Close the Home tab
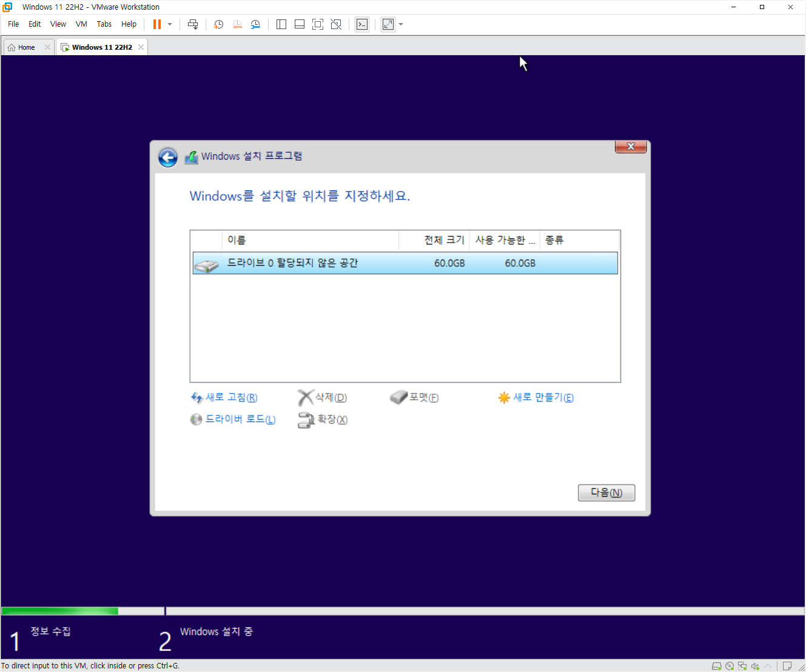 point(47,47)
